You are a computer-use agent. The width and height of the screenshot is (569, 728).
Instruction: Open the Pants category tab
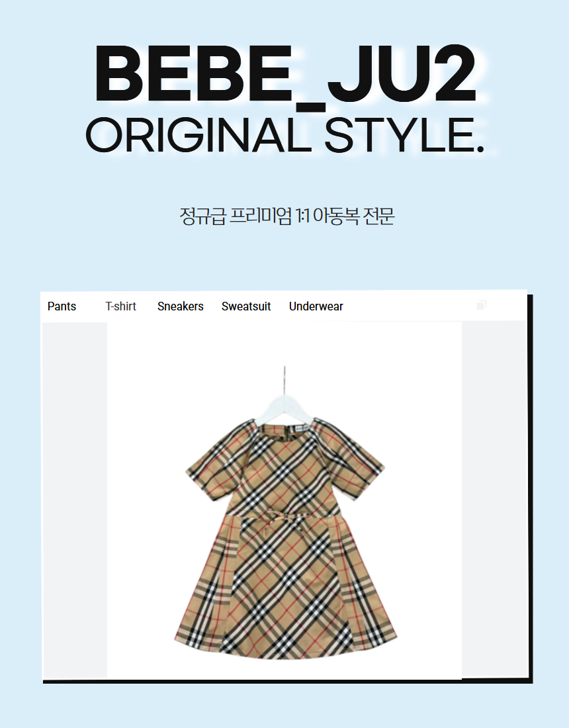62,306
